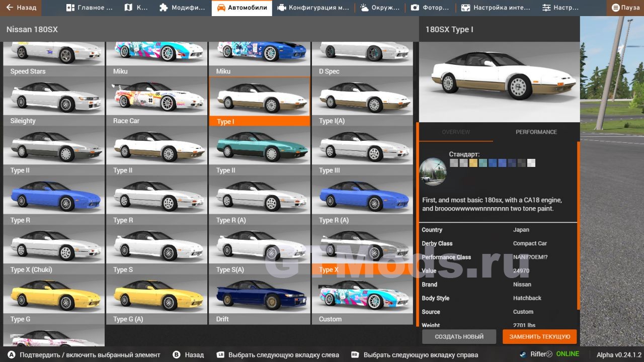
Task: Click the Alpha v0.24.1.2 version text
Action: 619,354
